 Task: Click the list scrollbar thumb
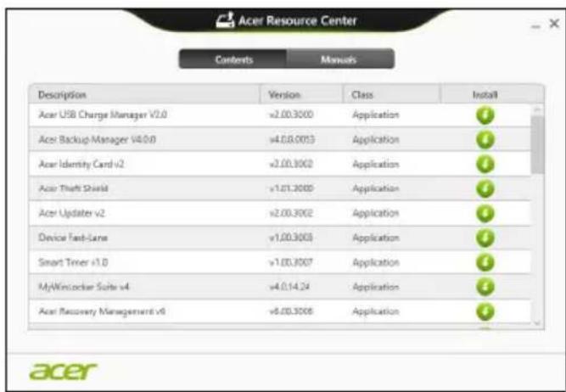537,144
